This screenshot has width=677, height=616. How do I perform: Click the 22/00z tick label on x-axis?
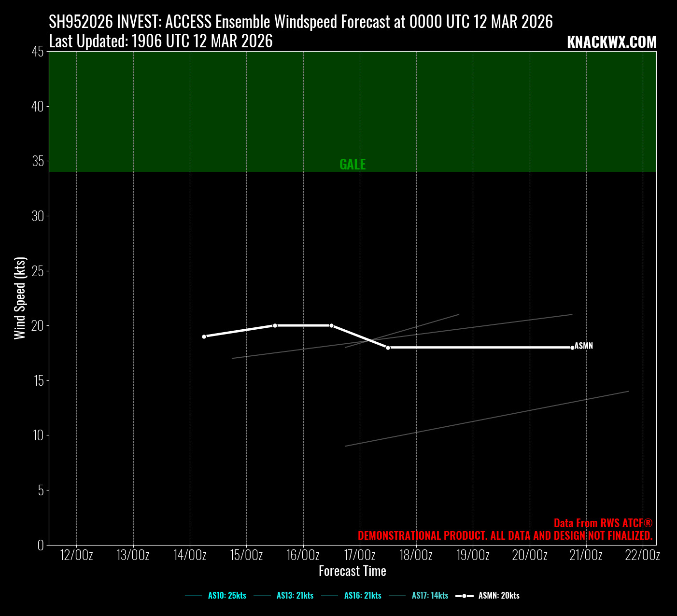click(642, 555)
